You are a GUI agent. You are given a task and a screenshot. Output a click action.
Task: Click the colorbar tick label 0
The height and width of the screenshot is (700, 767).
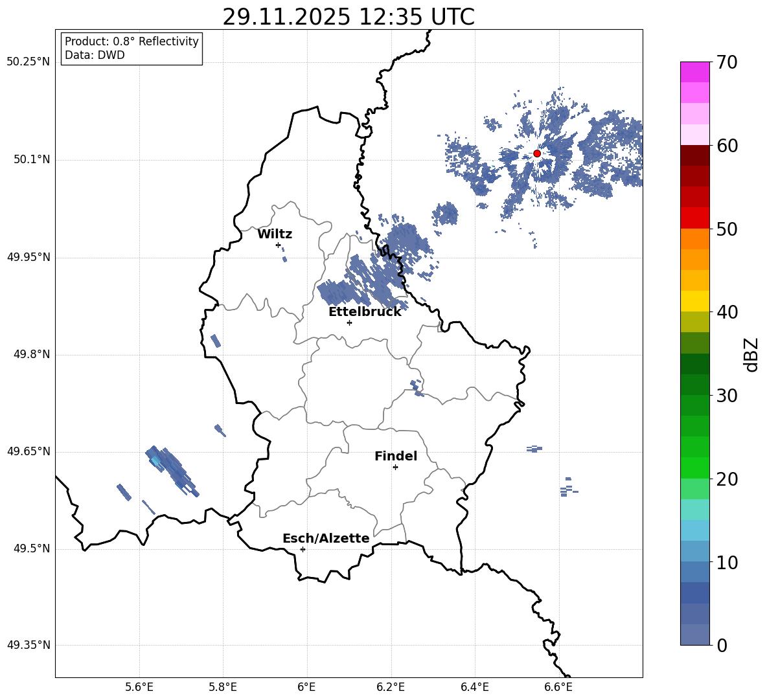(722, 646)
